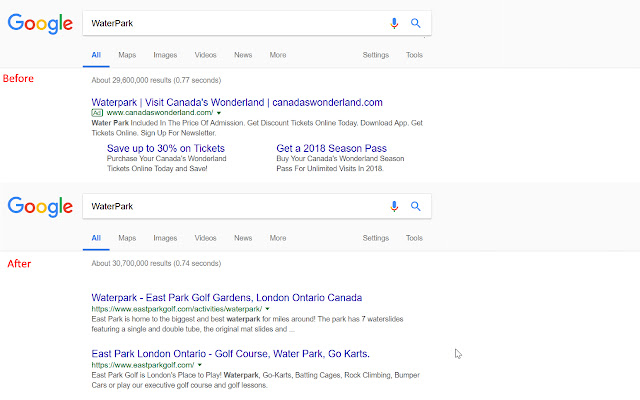The height and width of the screenshot is (400, 640).
Task: Click Tools in the bottom search toolbar
Action: (x=414, y=238)
